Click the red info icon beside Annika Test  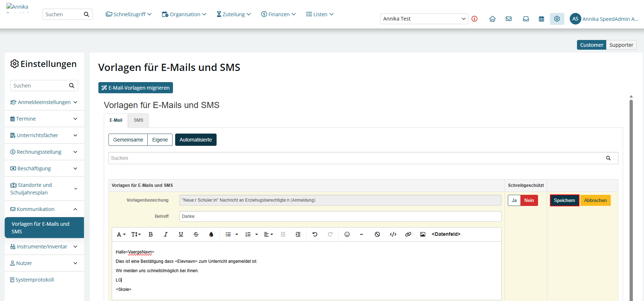click(x=474, y=19)
